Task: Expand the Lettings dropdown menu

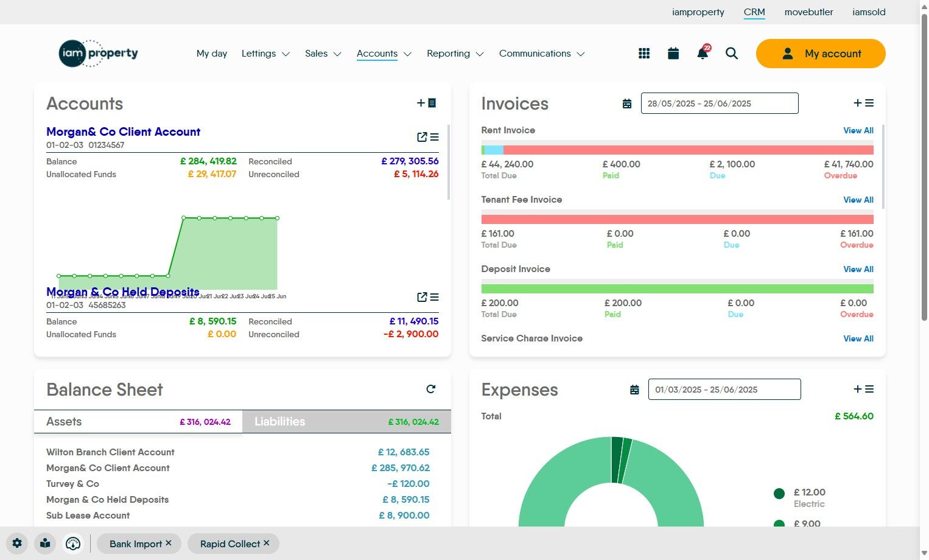Action: pyautogui.click(x=265, y=54)
